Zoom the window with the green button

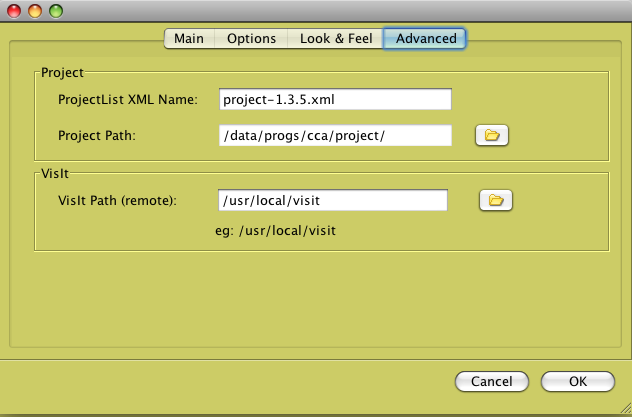pos(56,11)
